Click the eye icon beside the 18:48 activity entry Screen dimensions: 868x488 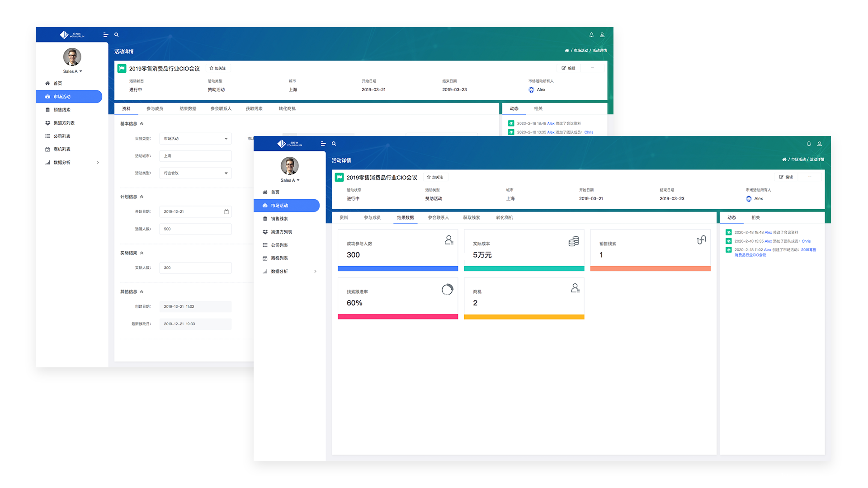(x=729, y=232)
